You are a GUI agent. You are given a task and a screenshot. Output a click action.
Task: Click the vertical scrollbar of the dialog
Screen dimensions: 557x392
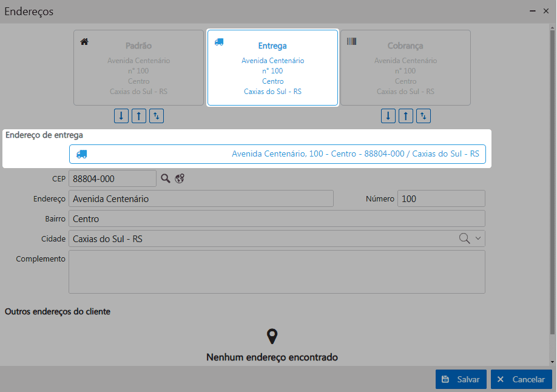(x=553, y=182)
